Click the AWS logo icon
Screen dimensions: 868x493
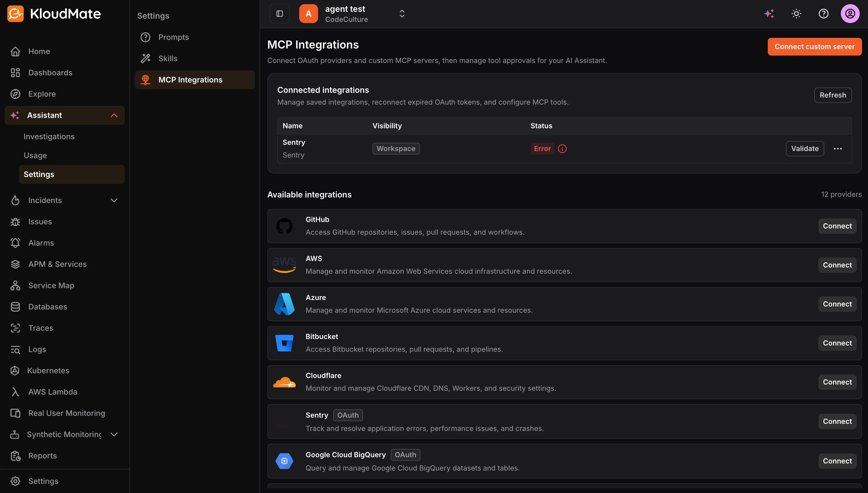284,265
